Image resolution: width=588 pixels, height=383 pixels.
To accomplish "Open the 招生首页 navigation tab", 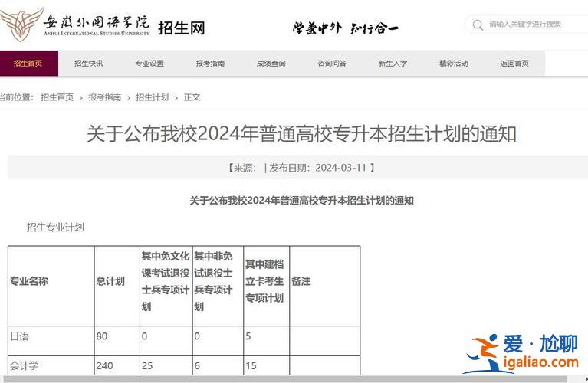I will [x=28, y=64].
